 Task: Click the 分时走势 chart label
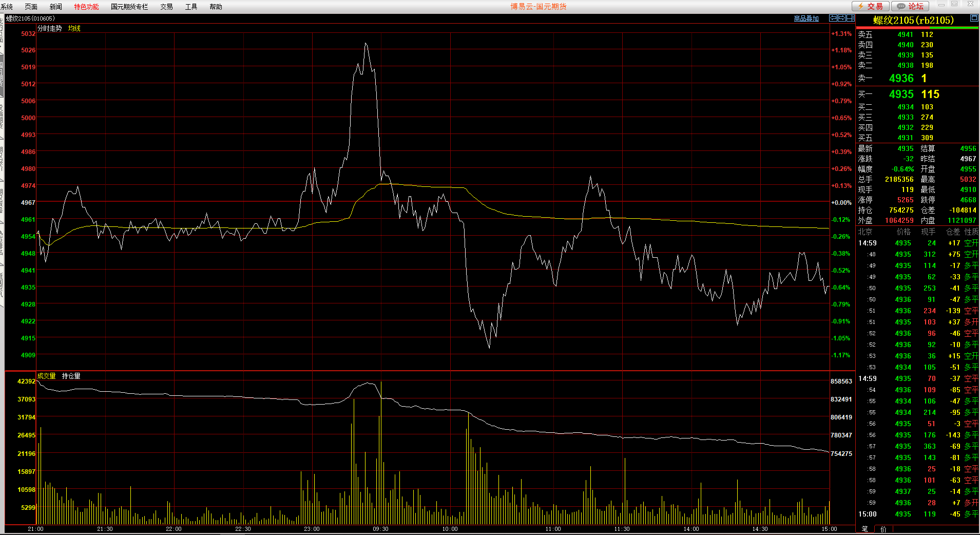point(49,28)
